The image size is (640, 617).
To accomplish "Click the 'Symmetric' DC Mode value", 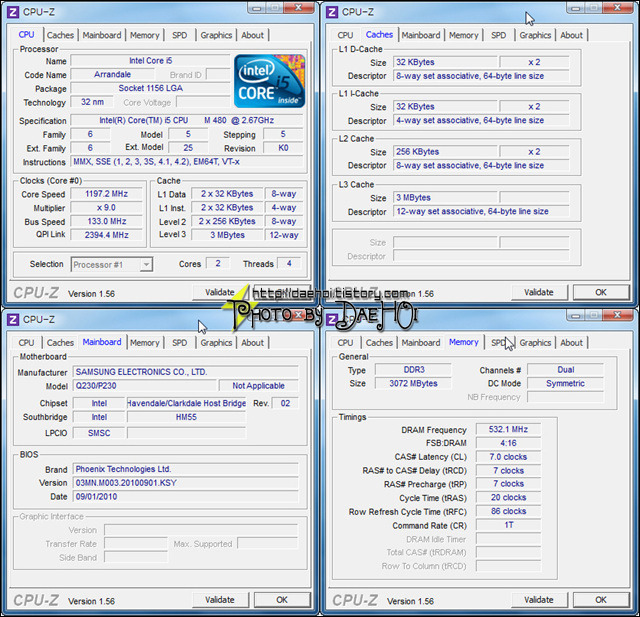I will point(565,384).
